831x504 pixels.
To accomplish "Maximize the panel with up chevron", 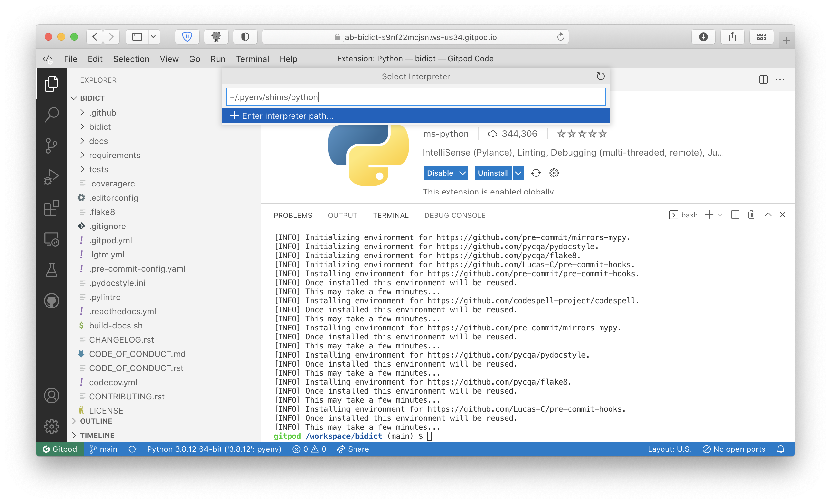I will pos(768,215).
